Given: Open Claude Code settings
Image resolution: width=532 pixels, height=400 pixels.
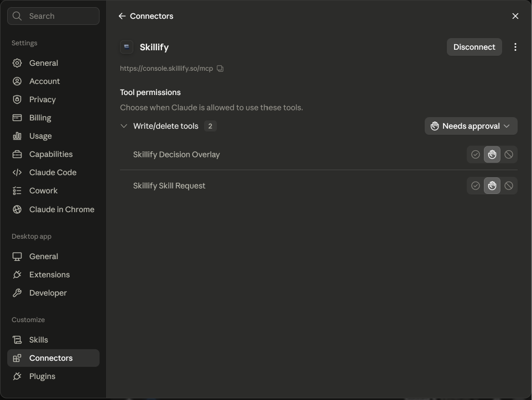Looking at the screenshot, I should [x=53, y=172].
